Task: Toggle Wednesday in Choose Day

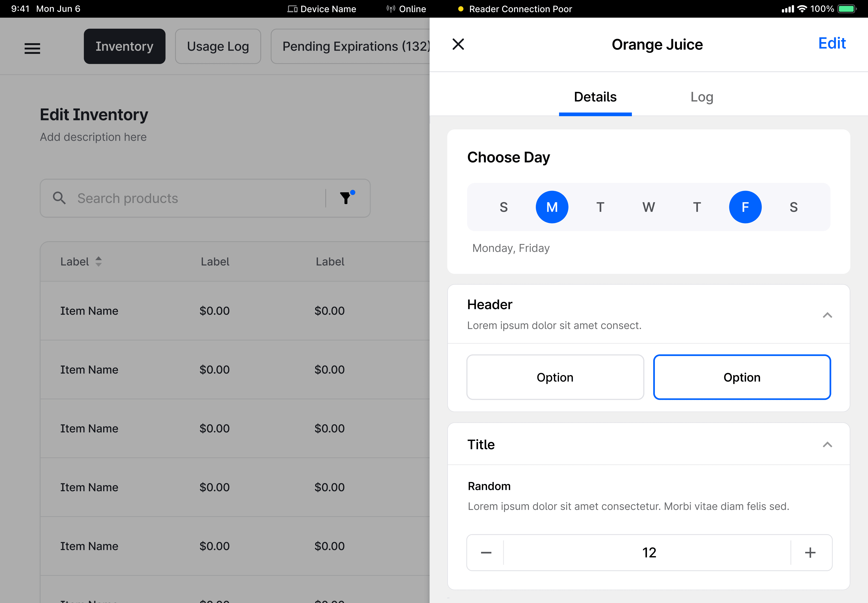Action: 648,207
